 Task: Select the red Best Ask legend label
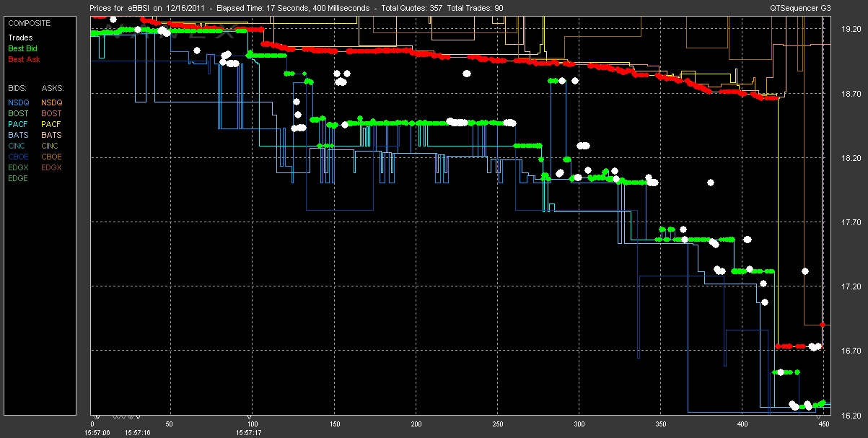[22, 58]
